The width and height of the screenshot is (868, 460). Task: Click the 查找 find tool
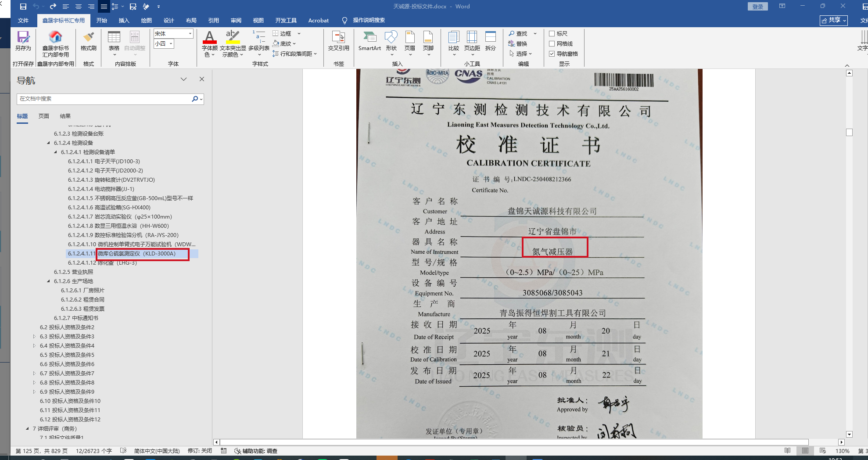(x=518, y=34)
